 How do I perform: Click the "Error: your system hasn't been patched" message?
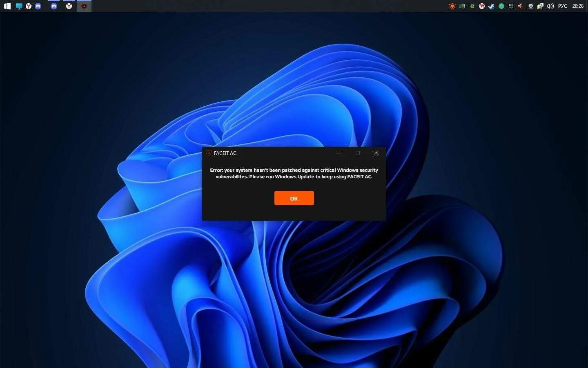pyautogui.click(x=294, y=173)
